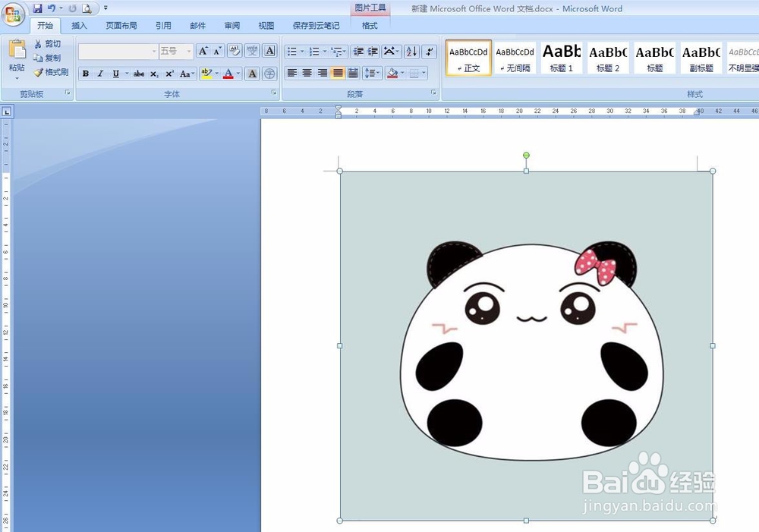Open the 格式 picture tools tab
759x532 pixels.
pos(370,25)
